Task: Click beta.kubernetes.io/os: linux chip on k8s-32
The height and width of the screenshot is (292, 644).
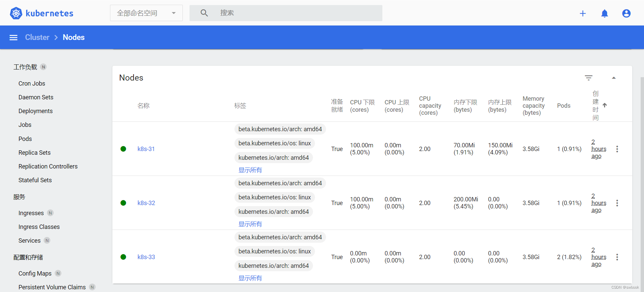Action: tap(274, 197)
